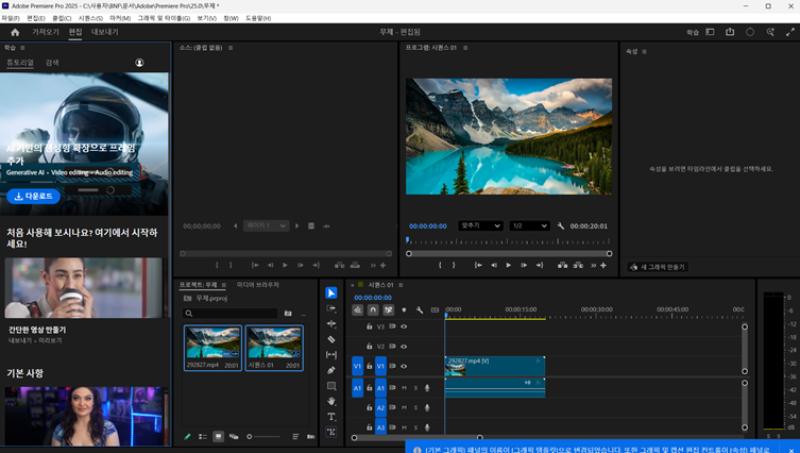Switch to Media Browser tab
The width and height of the screenshot is (800, 453).
(258, 285)
